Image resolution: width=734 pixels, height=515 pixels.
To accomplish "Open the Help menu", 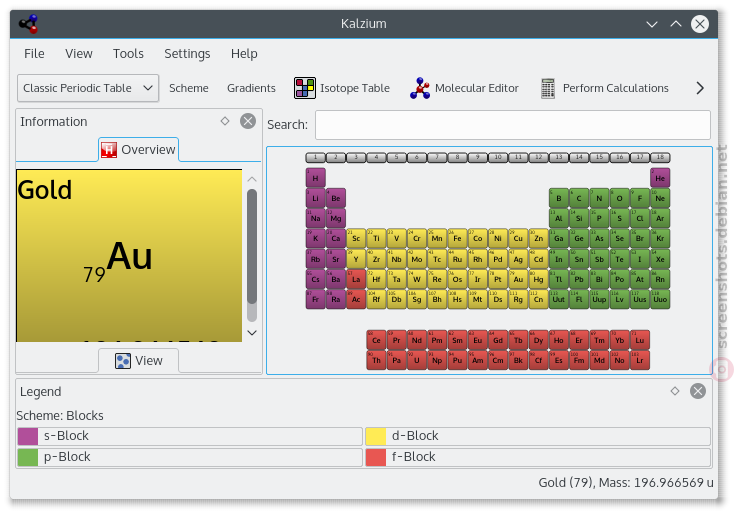I will pos(244,54).
